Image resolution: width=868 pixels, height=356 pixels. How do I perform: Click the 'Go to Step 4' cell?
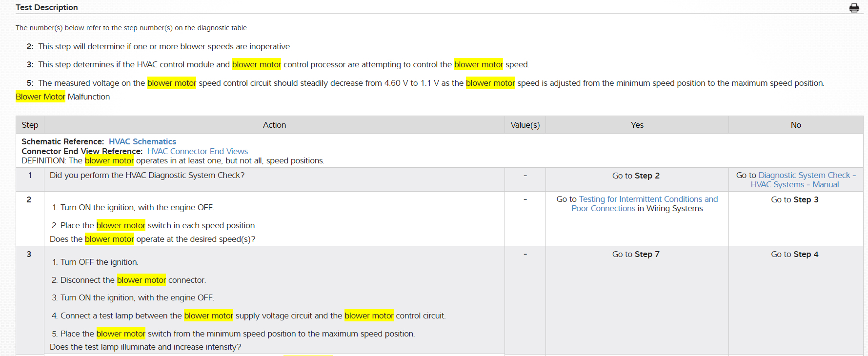(x=795, y=254)
